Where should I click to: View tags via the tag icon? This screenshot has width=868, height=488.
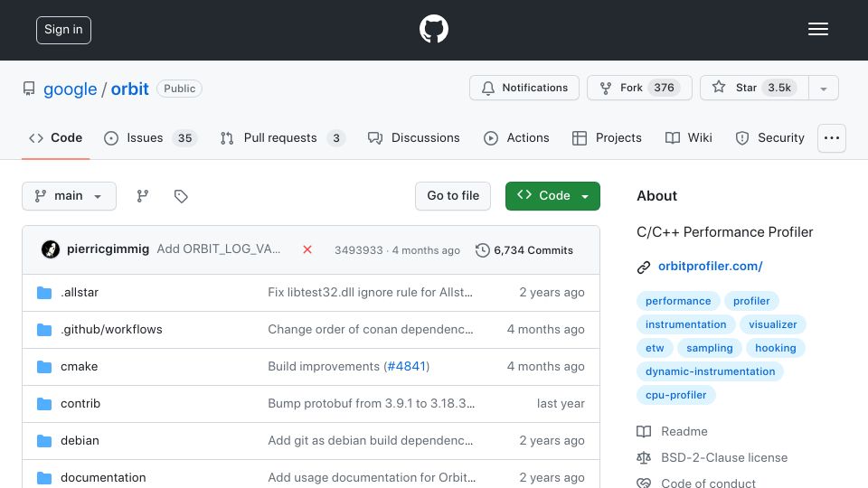pos(181,196)
